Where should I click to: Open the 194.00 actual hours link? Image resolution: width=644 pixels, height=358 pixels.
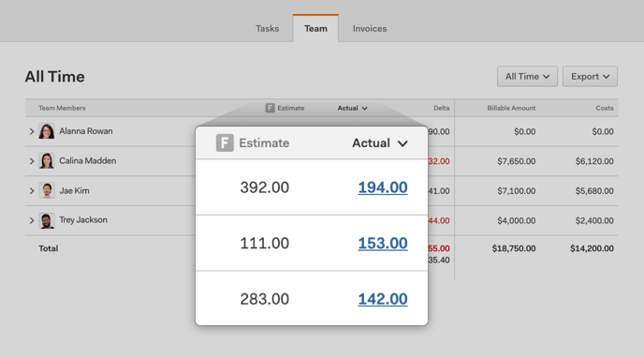click(x=383, y=187)
